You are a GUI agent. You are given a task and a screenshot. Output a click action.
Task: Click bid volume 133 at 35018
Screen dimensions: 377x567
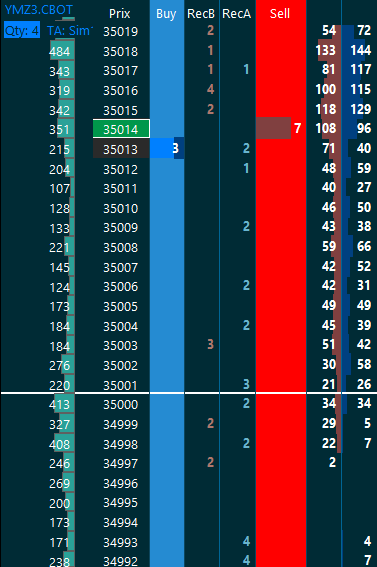pos(326,50)
